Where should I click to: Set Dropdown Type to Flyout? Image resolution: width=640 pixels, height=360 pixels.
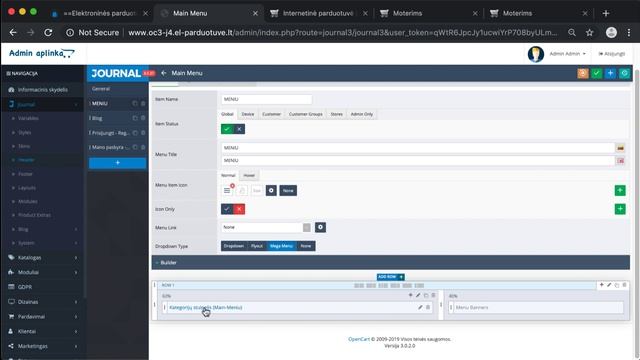click(x=257, y=246)
